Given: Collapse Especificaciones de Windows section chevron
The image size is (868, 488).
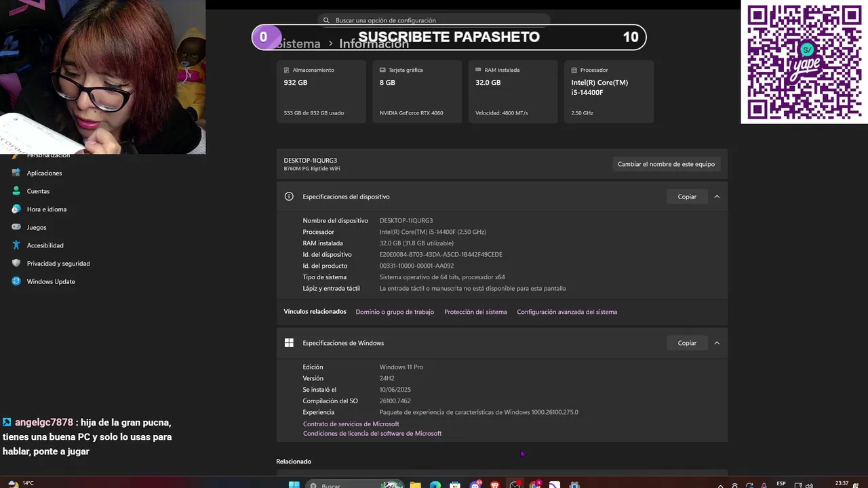Looking at the screenshot, I should pyautogui.click(x=717, y=343).
